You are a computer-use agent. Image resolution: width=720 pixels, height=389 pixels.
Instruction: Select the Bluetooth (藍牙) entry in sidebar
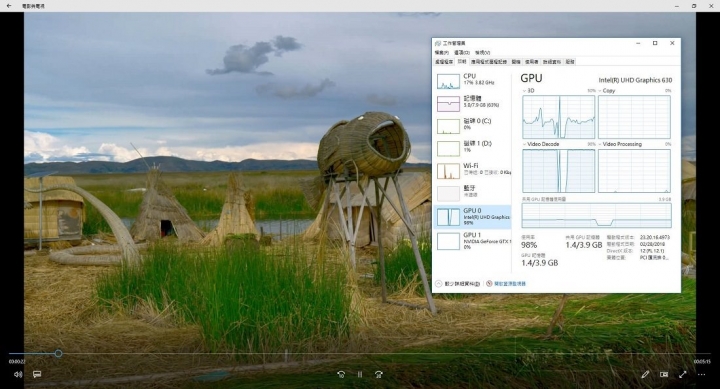pos(473,192)
